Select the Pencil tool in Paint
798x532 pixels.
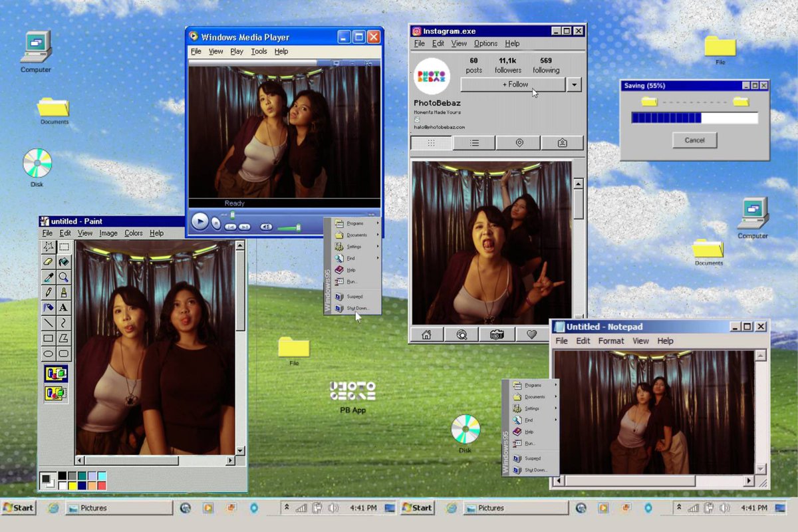49,292
